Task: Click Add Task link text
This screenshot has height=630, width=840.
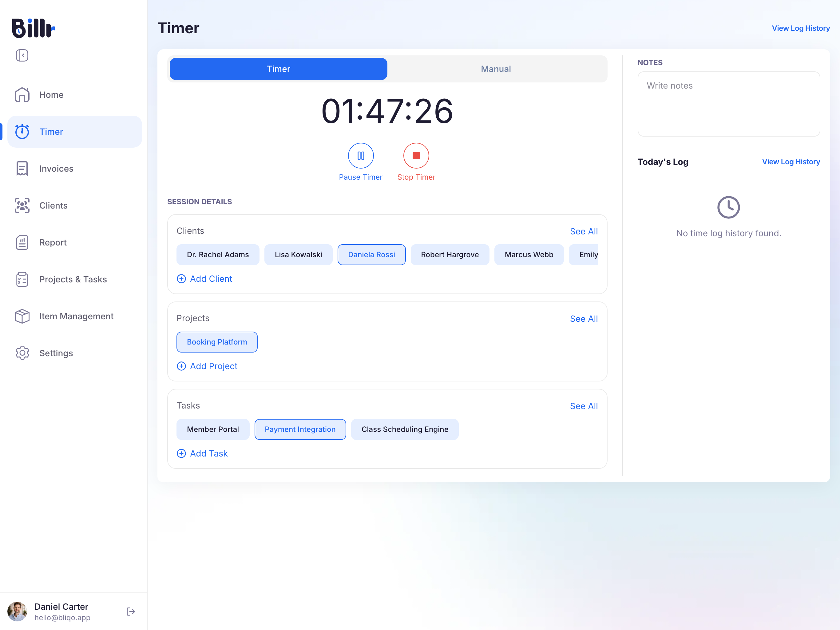Action: pos(209,453)
